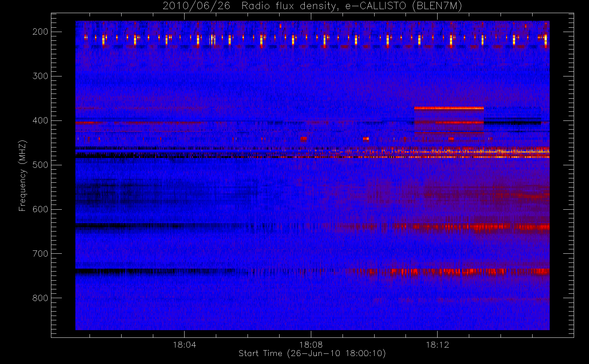Click the red emission band near 740 MHz
Image resolution: width=589 pixels, height=364 pixels.
tap(451, 271)
